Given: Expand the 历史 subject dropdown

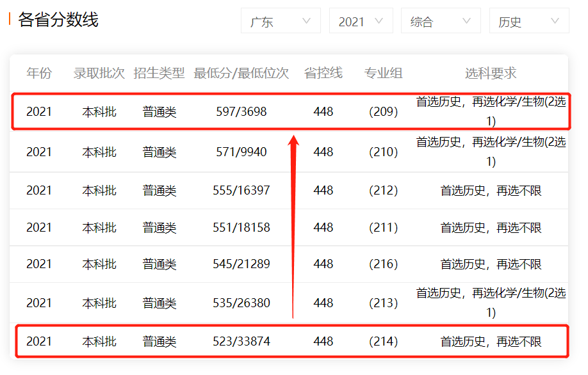Looking at the screenshot, I should 528,22.
